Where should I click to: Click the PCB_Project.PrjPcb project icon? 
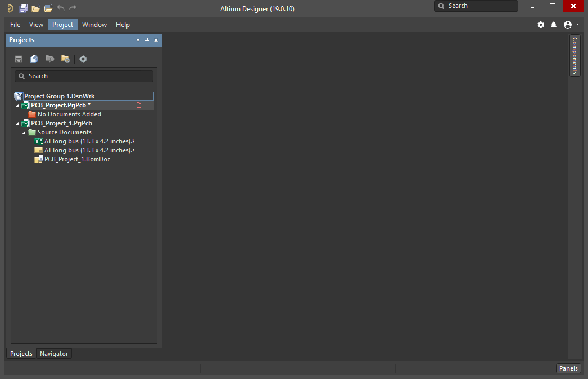tap(25, 106)
